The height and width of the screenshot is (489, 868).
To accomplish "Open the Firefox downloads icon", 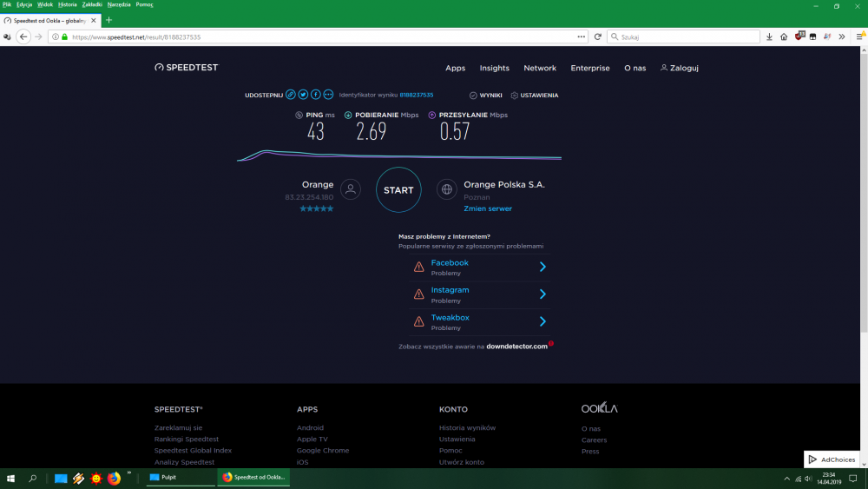I will (x=769, y=36).
